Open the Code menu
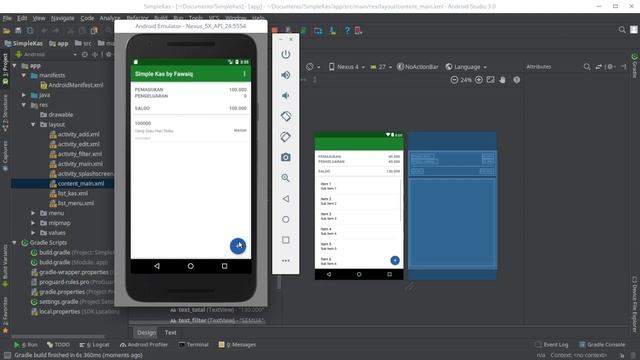Viewport: 640px width, 360px height. 87,18
